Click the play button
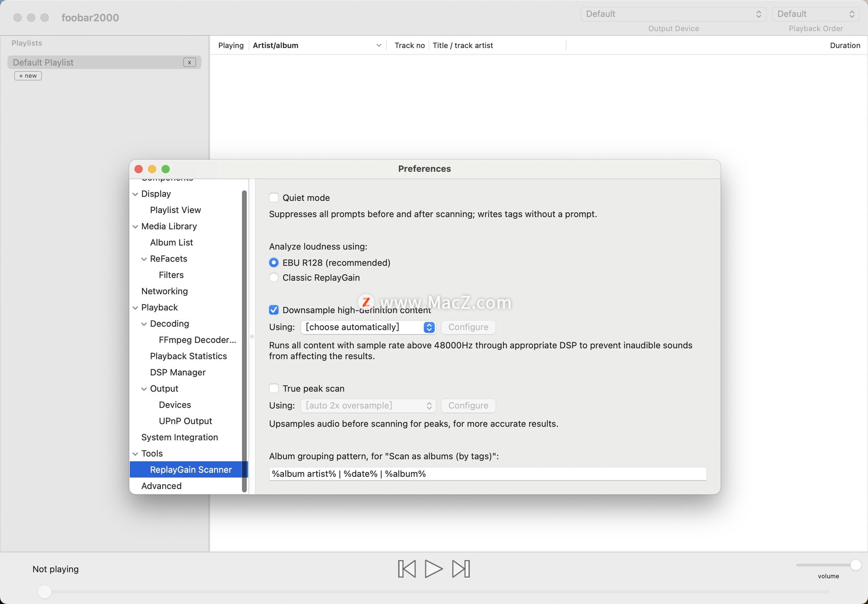868x604 pixels. point(434,569)
